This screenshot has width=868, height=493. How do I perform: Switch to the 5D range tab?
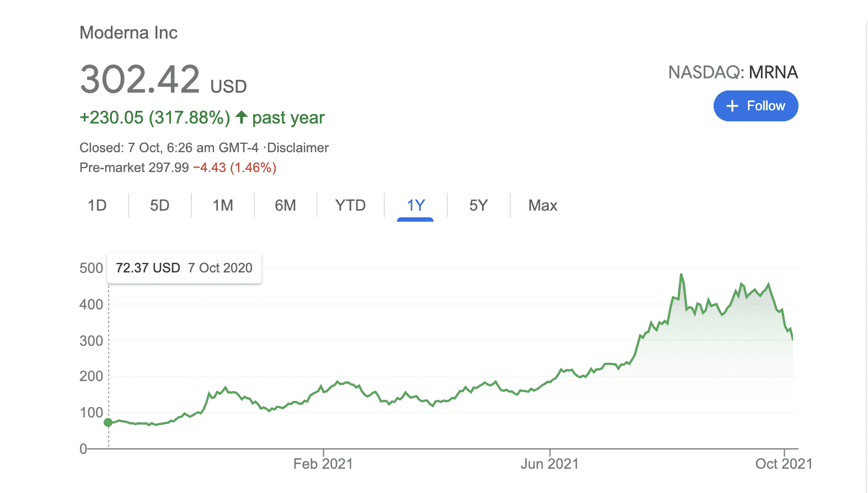point(160,206)
